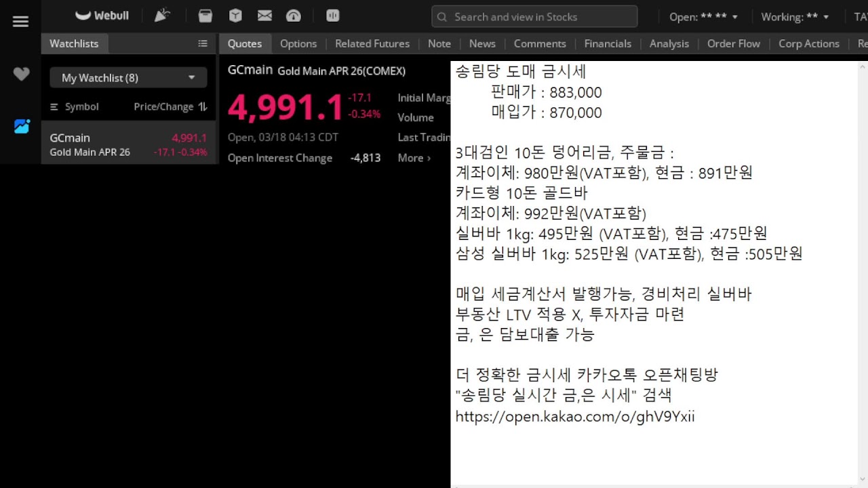Open the News tab
Screen dimensions: 868x488
click(482, 43)
